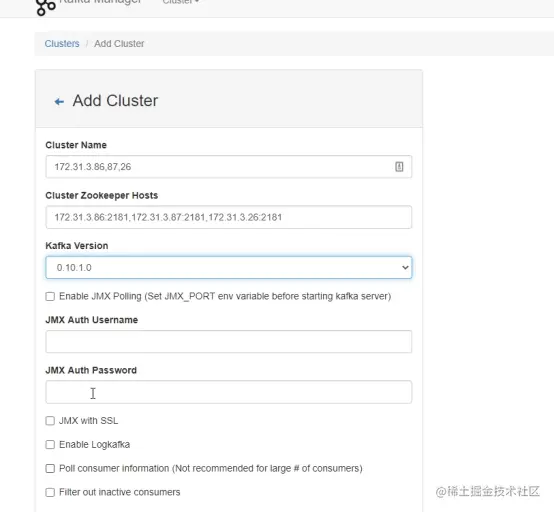Open the Kafka Manager home title
This screenshot has width=554, height=512.
tap(100, 2)
